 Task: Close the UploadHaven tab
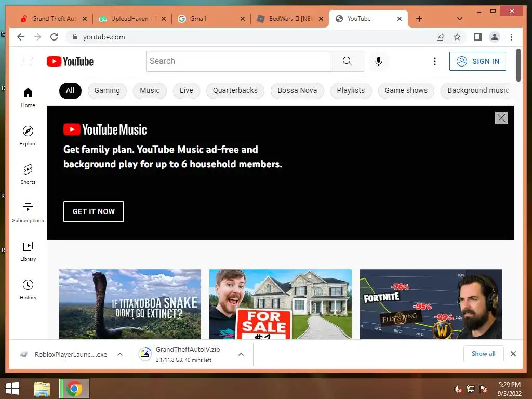(164, 19)
